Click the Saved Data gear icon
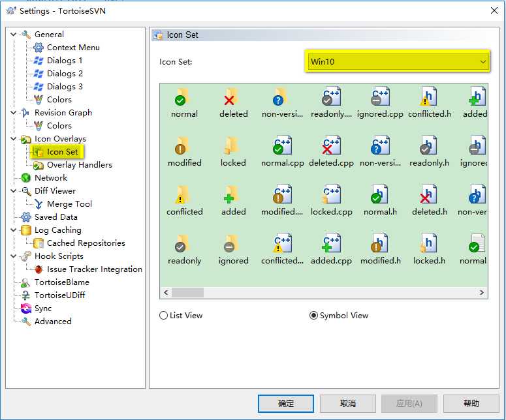The width and height of the screenshot is (506, 420). [26, 217]
